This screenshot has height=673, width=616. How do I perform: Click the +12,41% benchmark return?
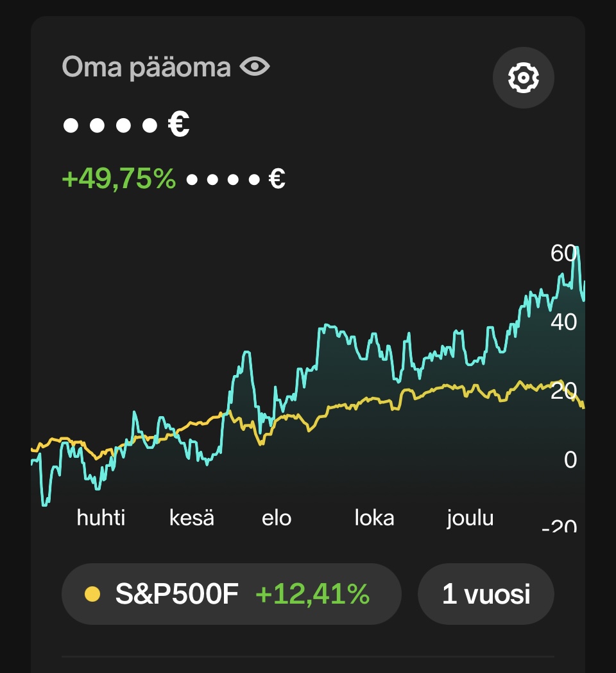click(x=312, y=594)
